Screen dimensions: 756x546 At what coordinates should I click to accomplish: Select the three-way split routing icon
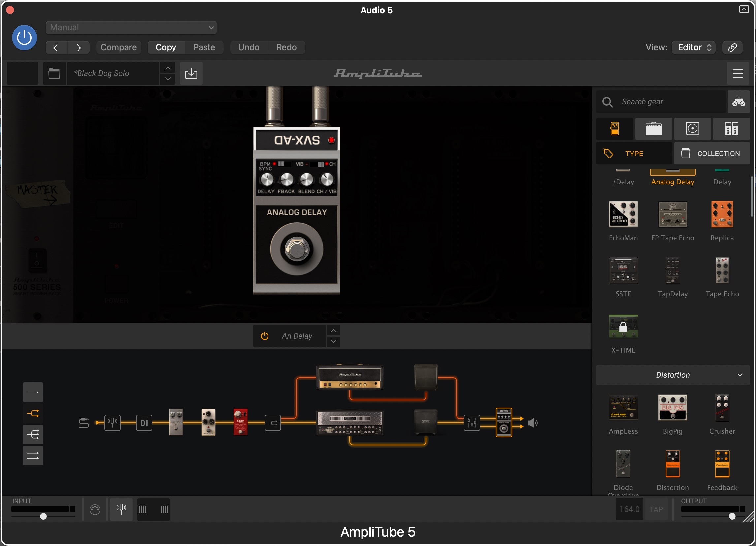click(33, 435)
